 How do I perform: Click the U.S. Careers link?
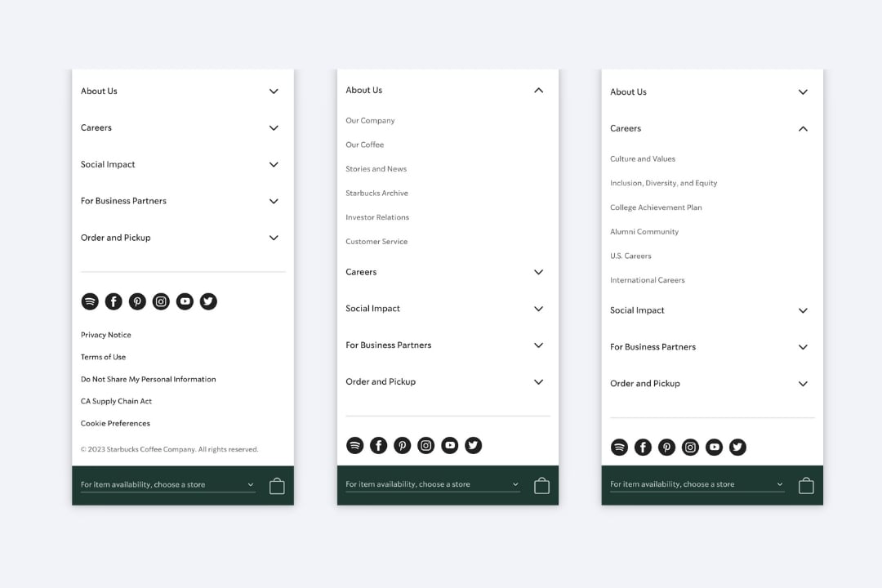point(630,256)
